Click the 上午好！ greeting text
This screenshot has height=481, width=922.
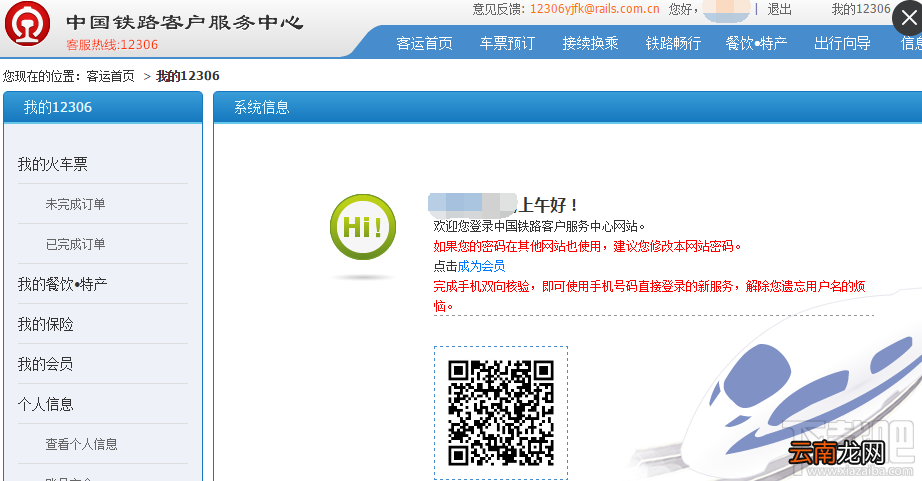548,205
